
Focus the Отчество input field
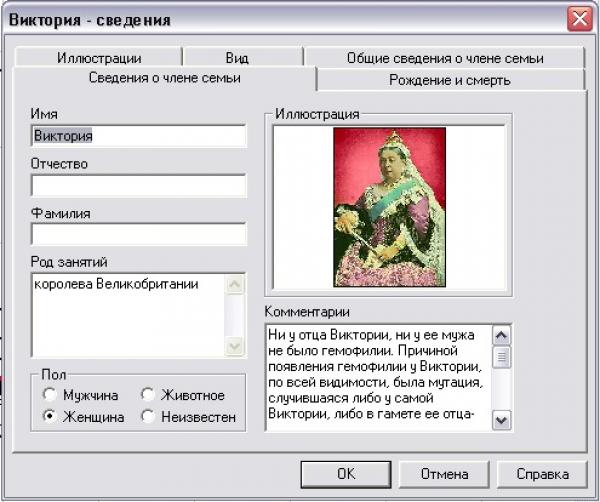tap(138, 185)
